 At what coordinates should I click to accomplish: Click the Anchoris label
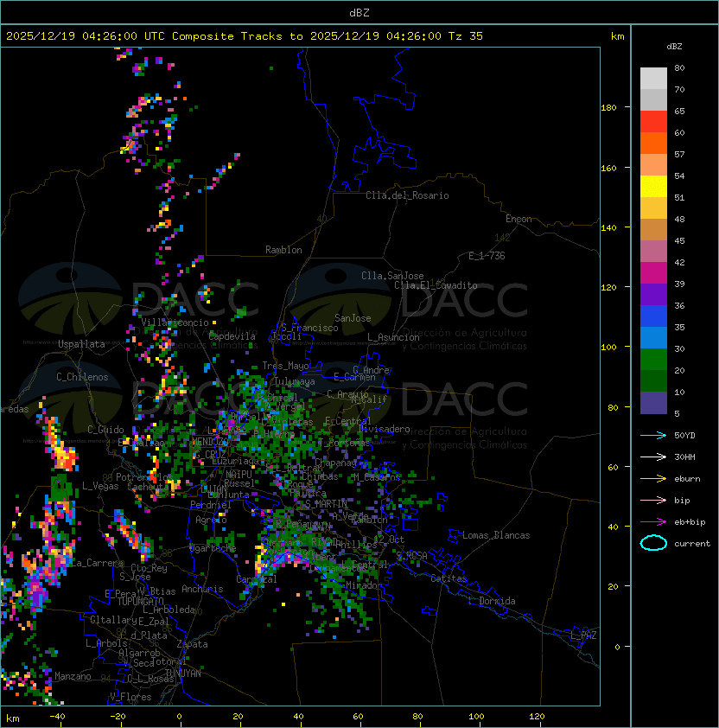click(202, 589)
